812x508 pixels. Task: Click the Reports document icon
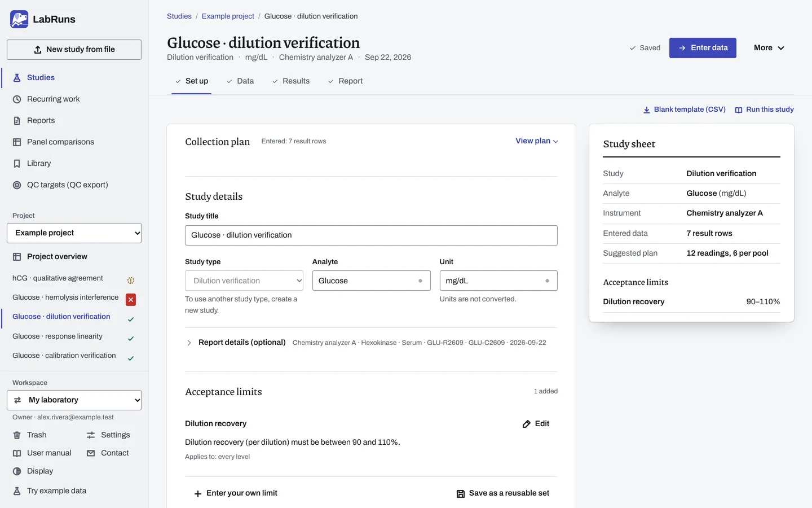pos(17,121)
